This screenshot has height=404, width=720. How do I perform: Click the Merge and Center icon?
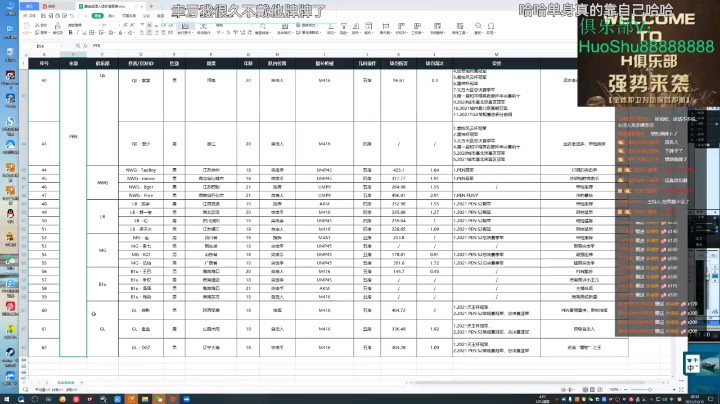[185, 28]
